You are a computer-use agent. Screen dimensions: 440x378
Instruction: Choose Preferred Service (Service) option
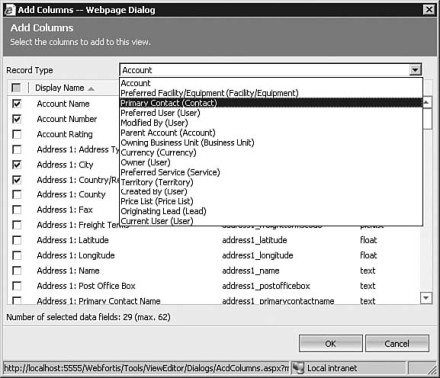pyautogui.click(x=271, y=172)
